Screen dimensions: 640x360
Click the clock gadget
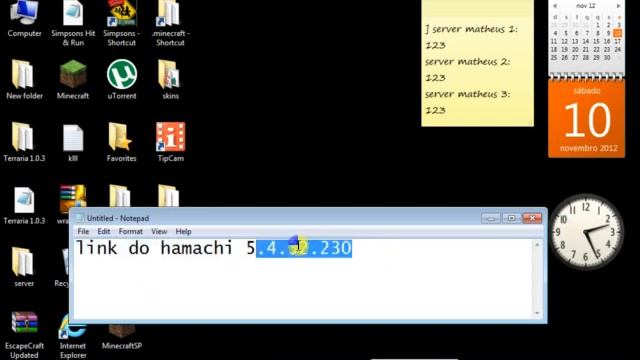pos(587,231)
